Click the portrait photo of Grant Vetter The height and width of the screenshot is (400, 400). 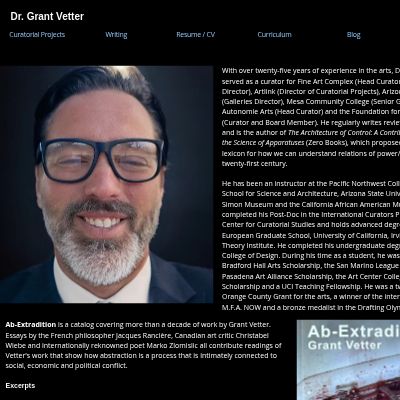pyautogui.click(x=106, y=184)
